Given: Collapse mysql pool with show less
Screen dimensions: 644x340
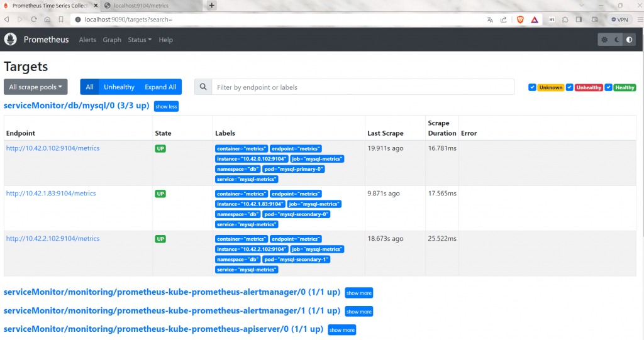Looking at the screenshot, I should (x=166, y=106).
